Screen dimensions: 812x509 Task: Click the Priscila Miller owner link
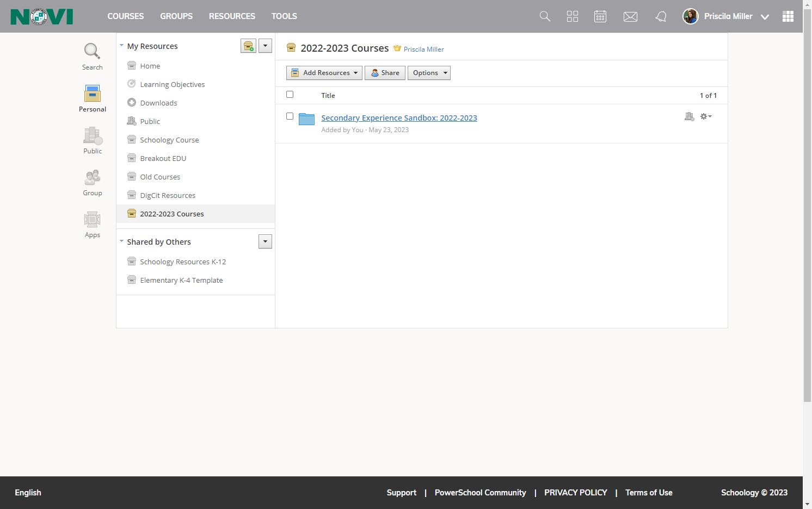423,49
